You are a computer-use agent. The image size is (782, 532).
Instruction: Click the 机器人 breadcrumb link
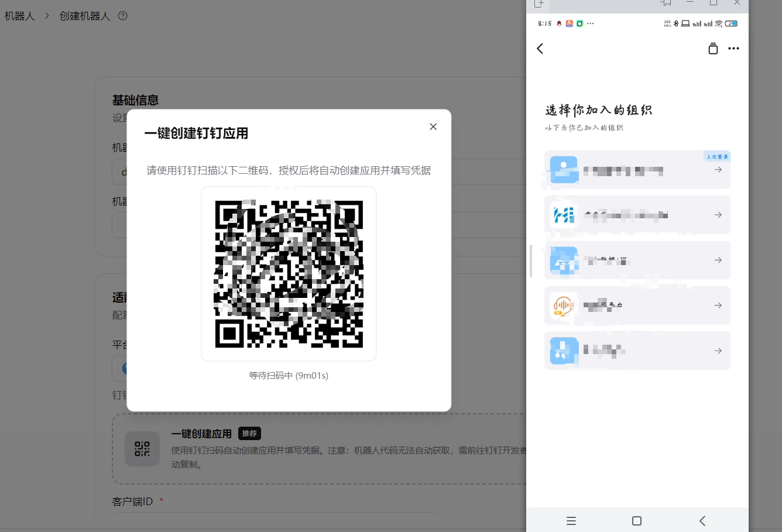20,16
